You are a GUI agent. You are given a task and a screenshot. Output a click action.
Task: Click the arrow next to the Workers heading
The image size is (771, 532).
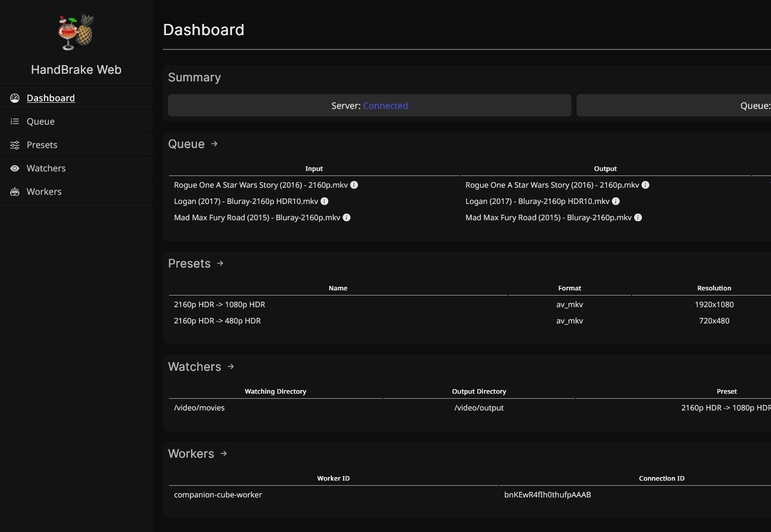click(x=224, y=454)
